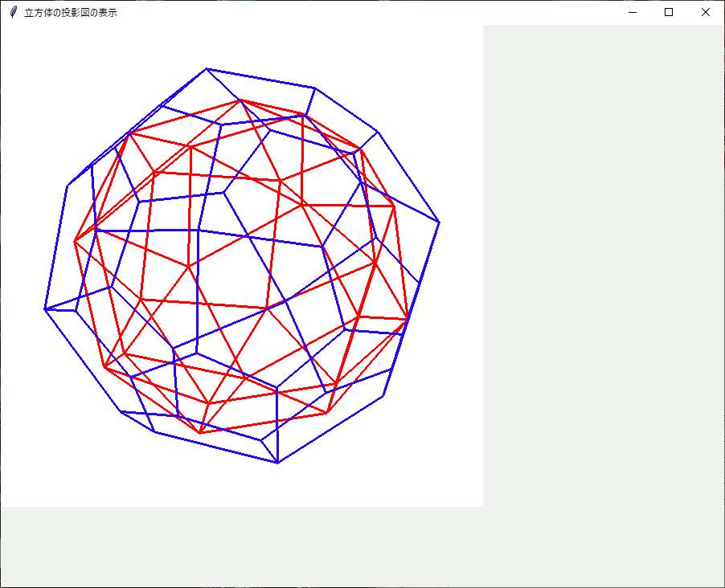Viewport: 725px width, 588px height.
Task: Maximize the 立方体の投影図の表示 window
Action: click(x=669, y=13)
